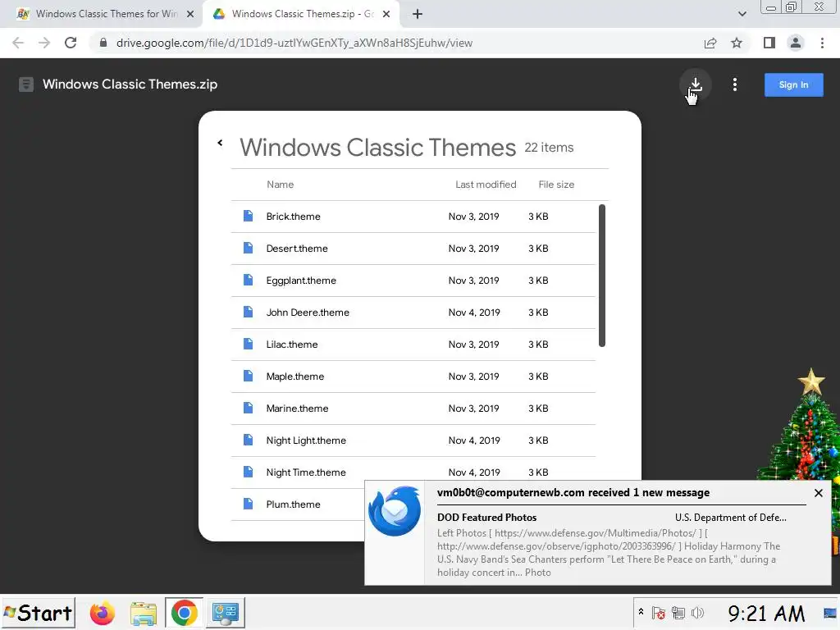Viewport: 840px width, 630px height.
Task: Click the Sign in button
Action: point(793,84)
